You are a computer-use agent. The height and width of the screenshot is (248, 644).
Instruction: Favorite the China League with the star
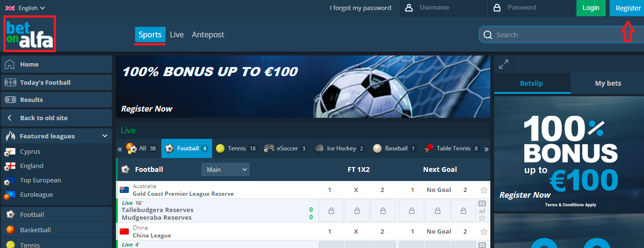point(484,232)
